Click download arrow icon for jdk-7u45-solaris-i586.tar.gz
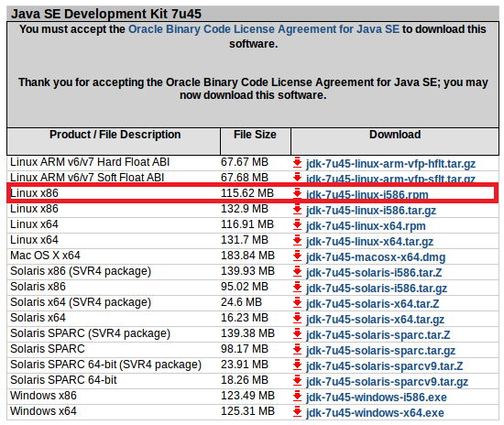 (x=297, y=288)
